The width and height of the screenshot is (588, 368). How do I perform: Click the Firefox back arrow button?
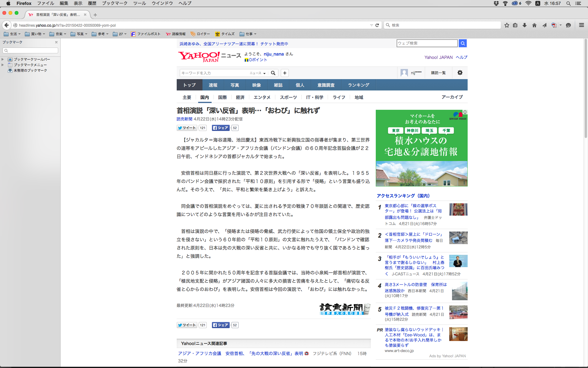pos(6,25)
